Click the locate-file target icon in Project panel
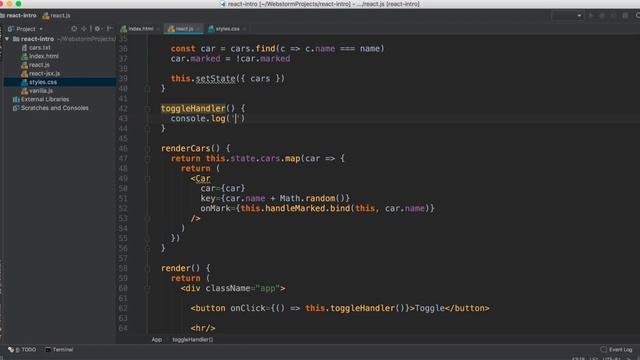This screenshot has height=360, width=640. point(74,29)
